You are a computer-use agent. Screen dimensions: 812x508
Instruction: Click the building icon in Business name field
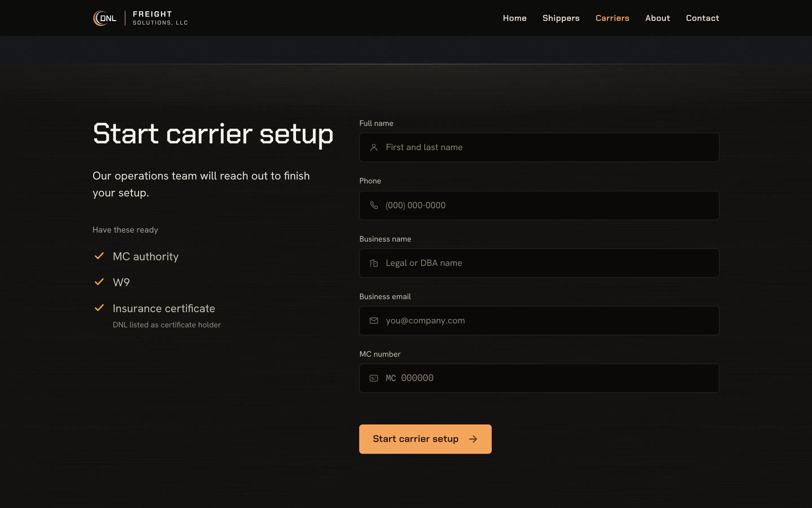tap(374, 263)
